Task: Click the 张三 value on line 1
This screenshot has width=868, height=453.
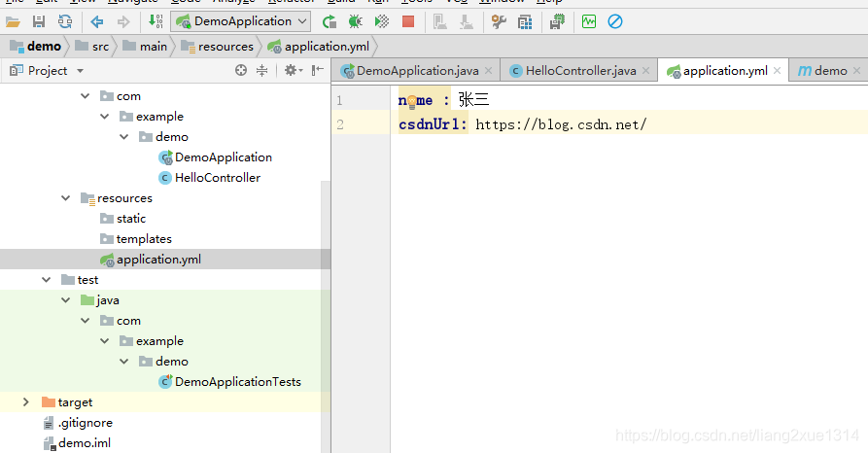Action: [x=474, y=100]
